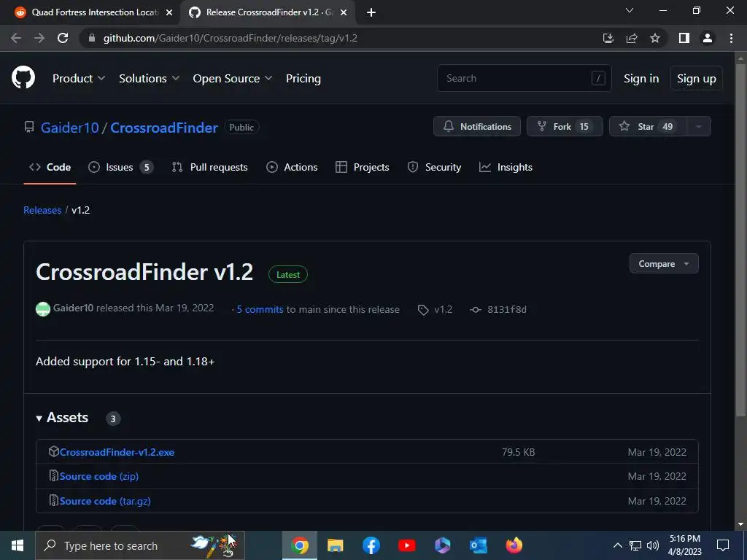Open the Security tab
Image resolution: width=747 pixels, height=560 pixels.
[x=434, y=167]
